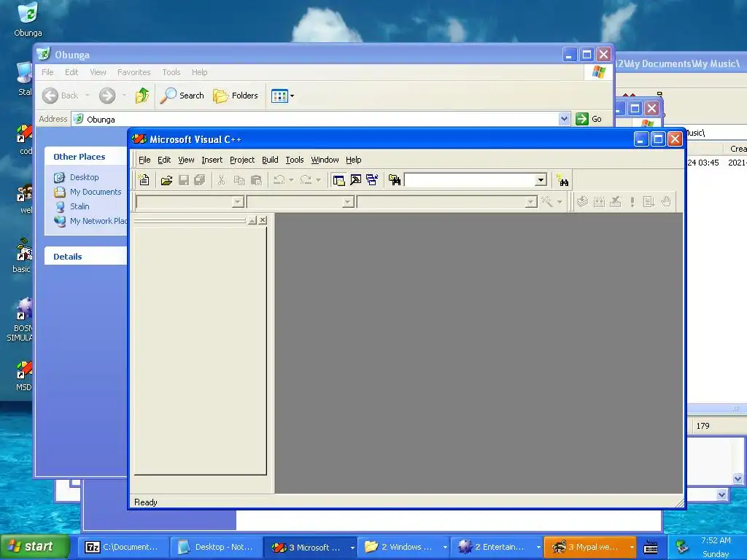Open the 3 Microsoft taskbar group

click(x=309, y=547)
